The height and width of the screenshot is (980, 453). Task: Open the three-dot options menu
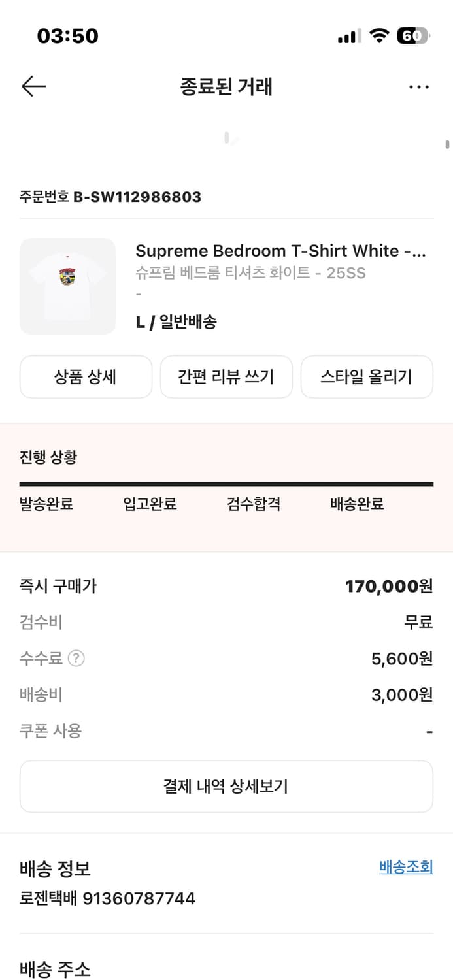click(x=418, y=86)
